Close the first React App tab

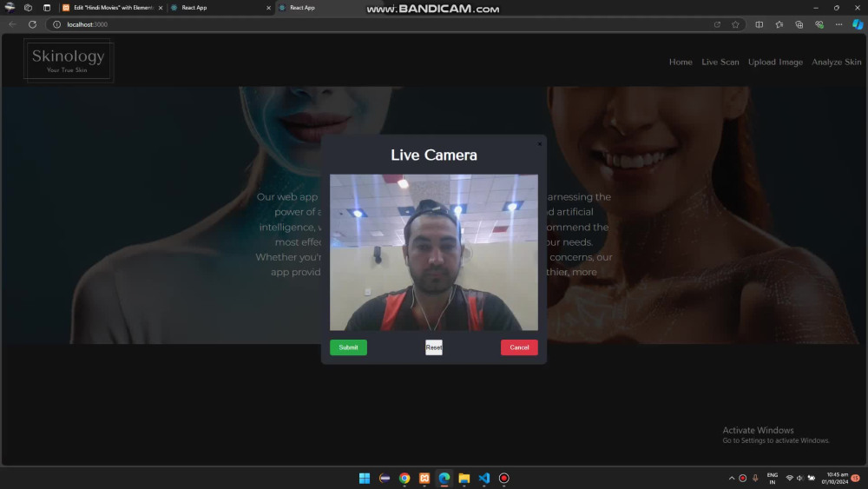tap(268, 8)
